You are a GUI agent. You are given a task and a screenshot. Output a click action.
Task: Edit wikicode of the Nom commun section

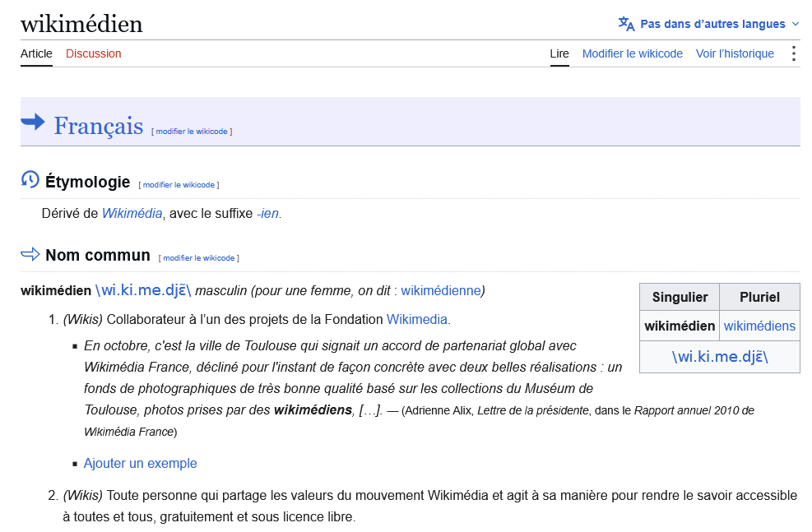(199, 257)
